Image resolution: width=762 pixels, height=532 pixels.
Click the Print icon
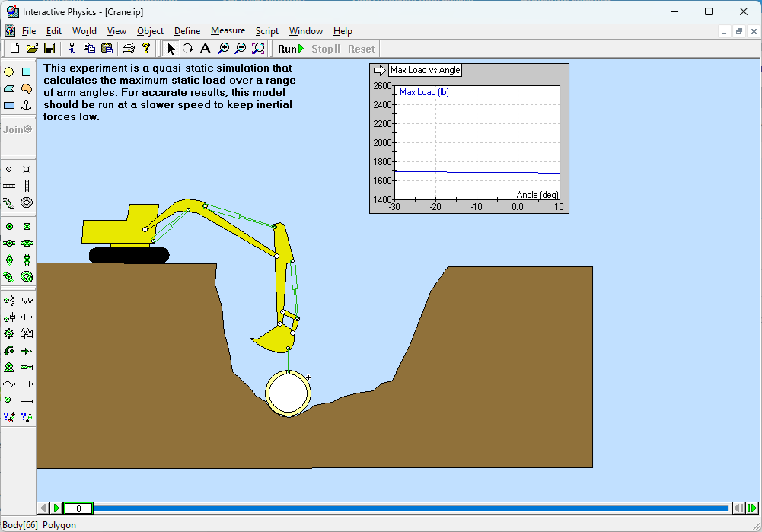(x=128, y=49)
